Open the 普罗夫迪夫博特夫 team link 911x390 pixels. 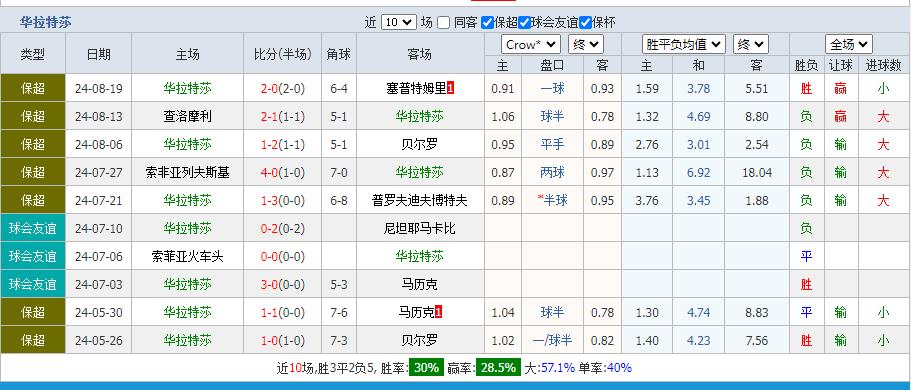[419, 201]
